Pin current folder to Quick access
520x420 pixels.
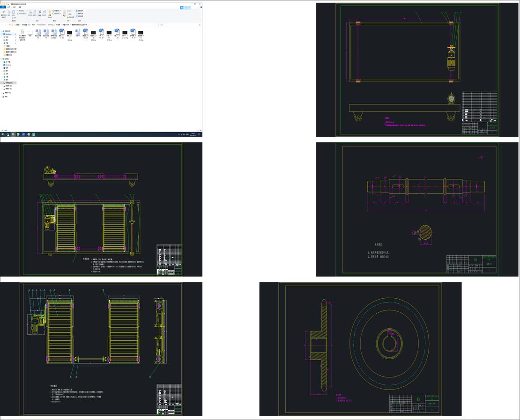(3, 12)
